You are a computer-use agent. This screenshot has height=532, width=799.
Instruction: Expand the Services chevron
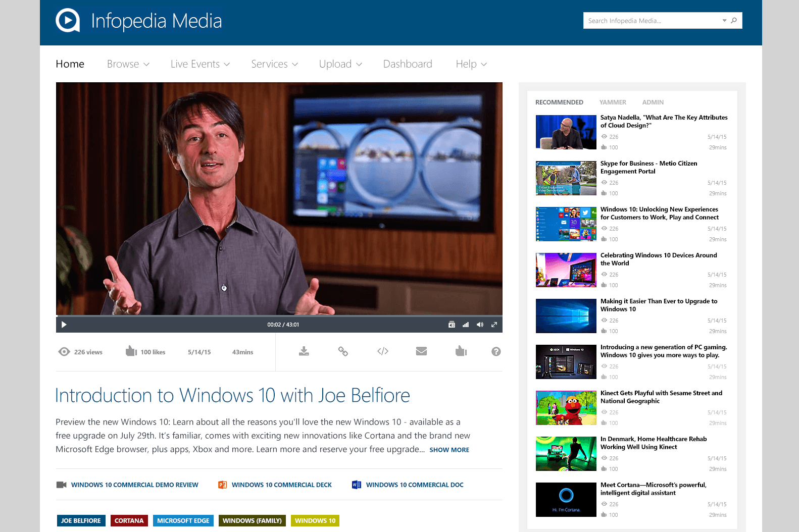(x=295, y=65)
